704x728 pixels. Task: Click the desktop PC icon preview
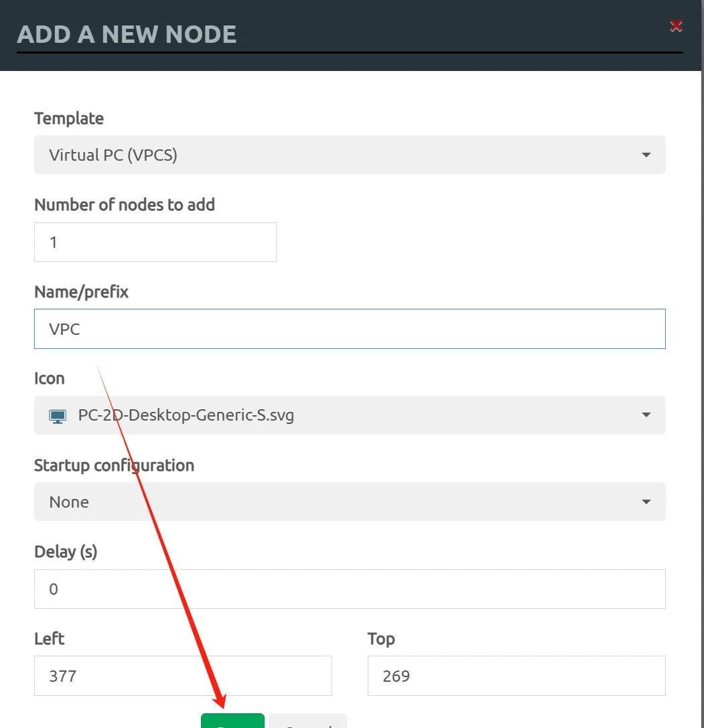coord(58,416)
